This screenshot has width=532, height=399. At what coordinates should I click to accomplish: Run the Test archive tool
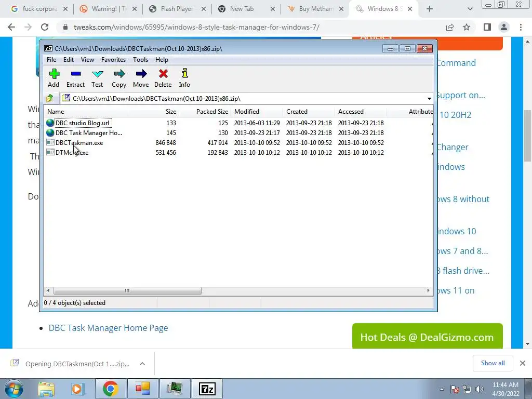(97, 78)
